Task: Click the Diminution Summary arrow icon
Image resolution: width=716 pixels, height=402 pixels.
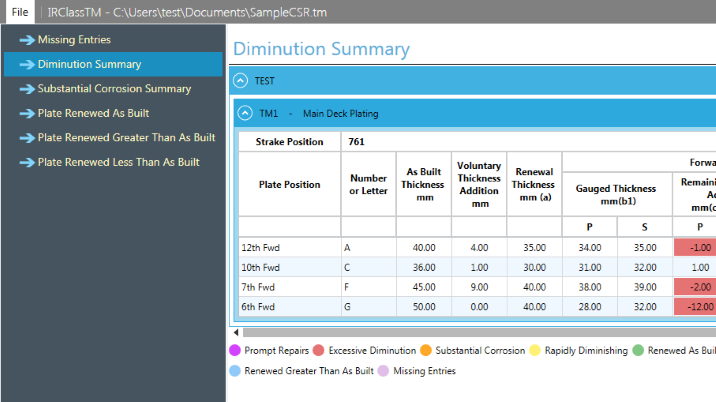Action: click(x=27, y=64)
